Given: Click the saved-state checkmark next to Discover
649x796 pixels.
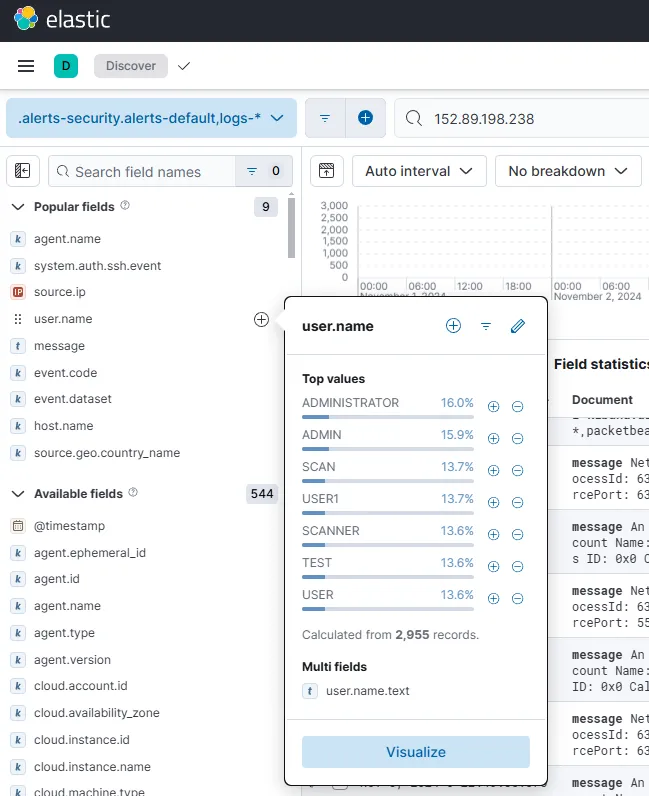Looking at the screenshot, I should 184,66.
